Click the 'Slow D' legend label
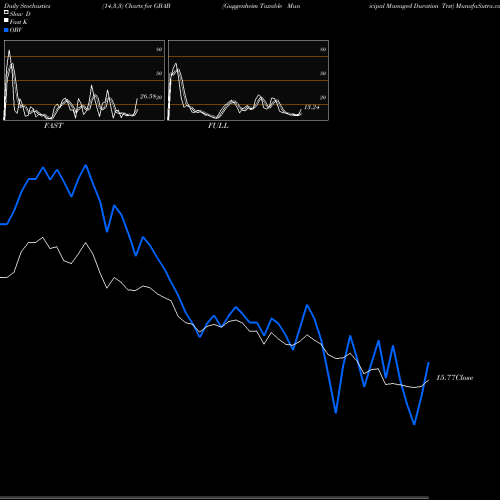The image size is (500, 500). (x=20, y=14)
